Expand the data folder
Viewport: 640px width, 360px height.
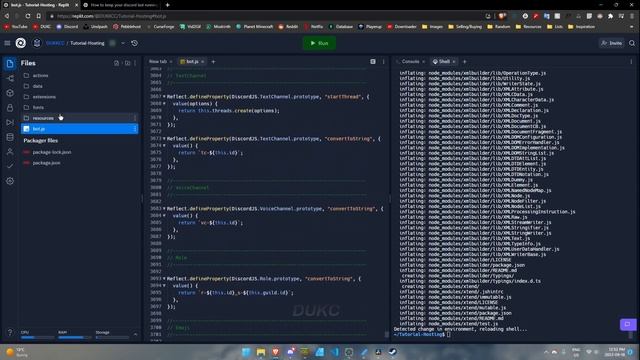point(80,86)
